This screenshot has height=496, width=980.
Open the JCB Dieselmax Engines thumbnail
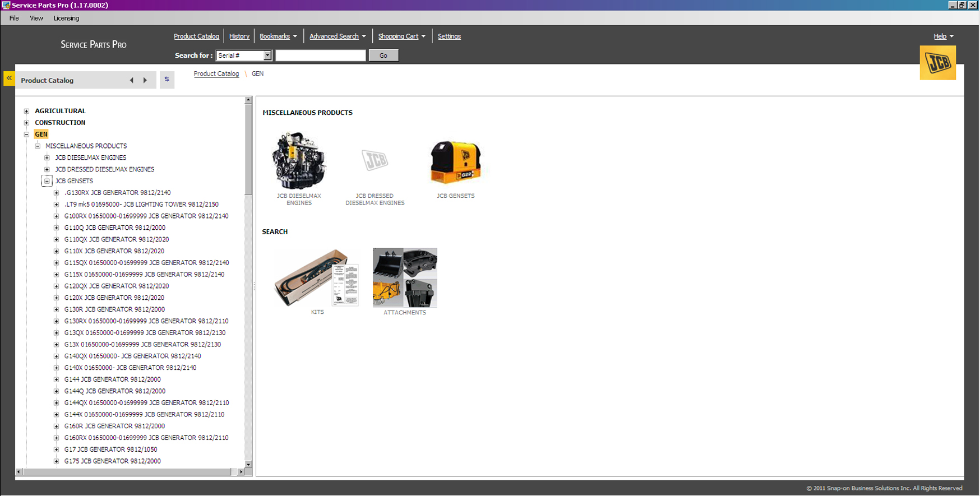click(299, 161)
